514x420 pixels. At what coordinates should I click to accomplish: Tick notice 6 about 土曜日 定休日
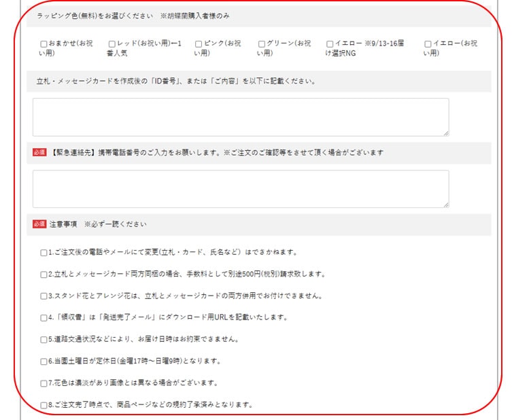pos(44,361)
